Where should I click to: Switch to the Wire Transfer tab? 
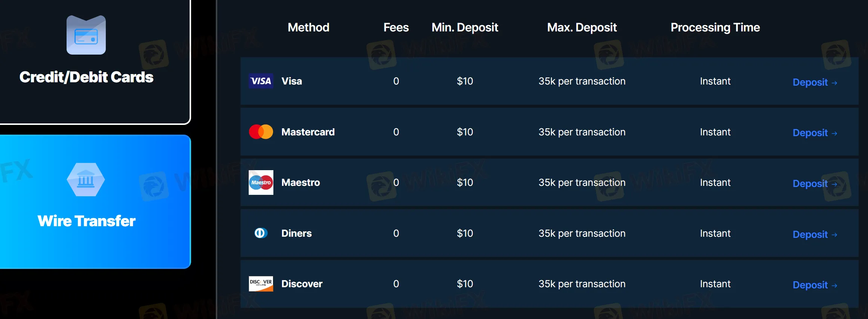pos(86,221)
